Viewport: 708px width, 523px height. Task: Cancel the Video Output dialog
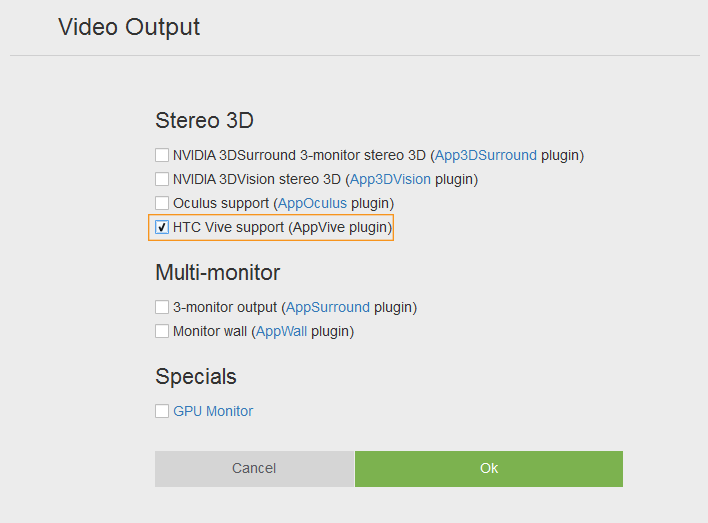pos(254,468)
